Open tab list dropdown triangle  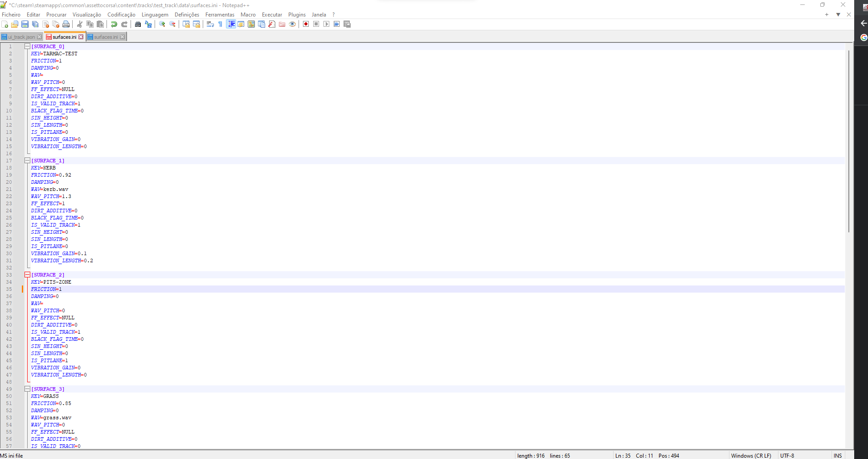coord(838,15)
